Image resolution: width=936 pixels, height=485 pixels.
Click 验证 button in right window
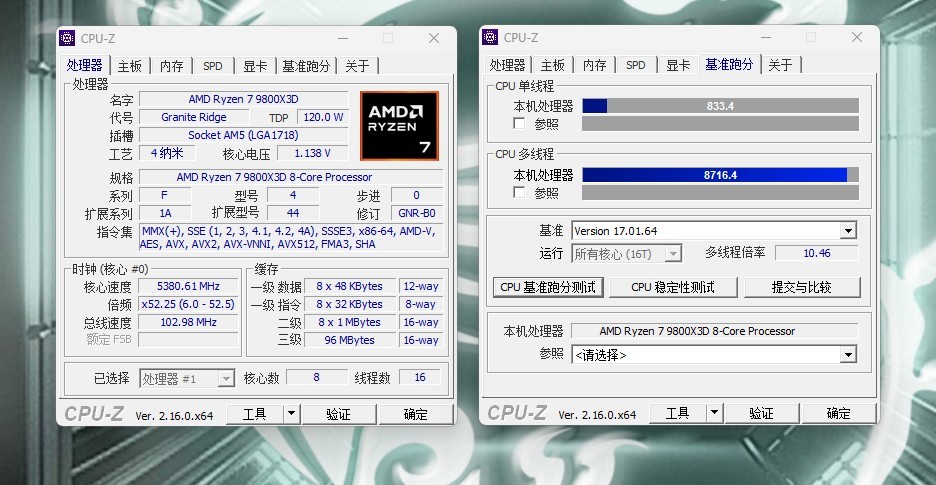[762, 413]
